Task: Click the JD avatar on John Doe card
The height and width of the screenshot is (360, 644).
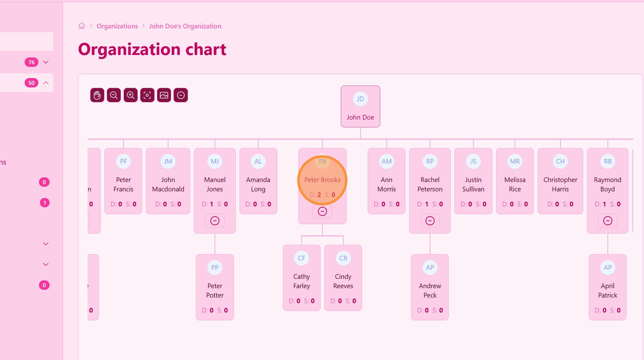Action: click(360, 99)
